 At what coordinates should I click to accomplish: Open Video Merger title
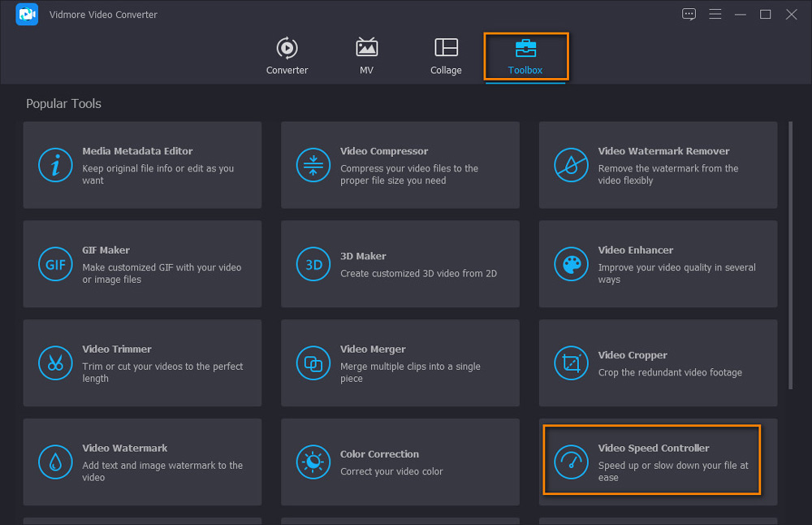373,349
